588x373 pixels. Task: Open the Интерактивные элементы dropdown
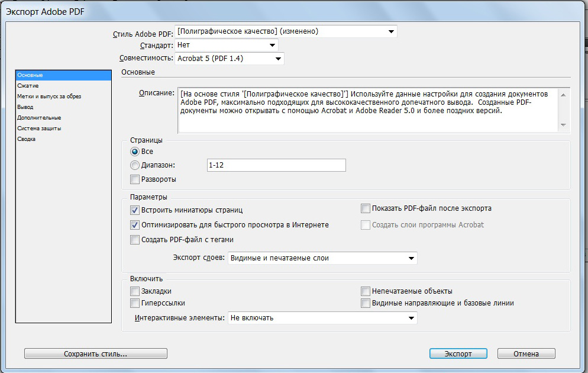[322, 318]
